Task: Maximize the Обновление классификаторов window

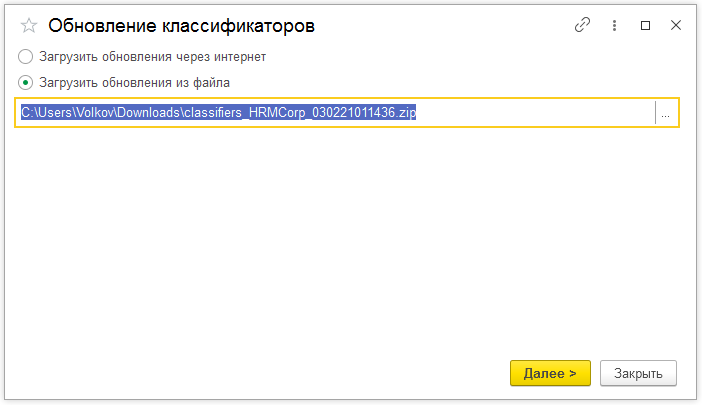Action: tap(645, 26)
